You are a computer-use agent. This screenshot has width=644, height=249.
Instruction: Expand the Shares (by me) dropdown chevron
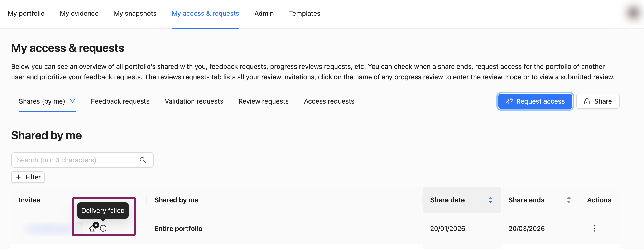[72, 101]
